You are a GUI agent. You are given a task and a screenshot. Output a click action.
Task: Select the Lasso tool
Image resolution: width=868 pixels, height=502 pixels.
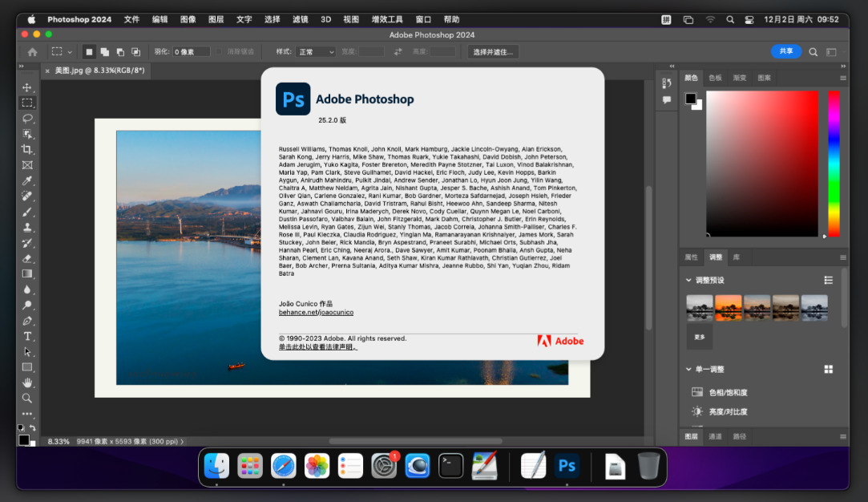pyautogui.click(x=27, y=119)
